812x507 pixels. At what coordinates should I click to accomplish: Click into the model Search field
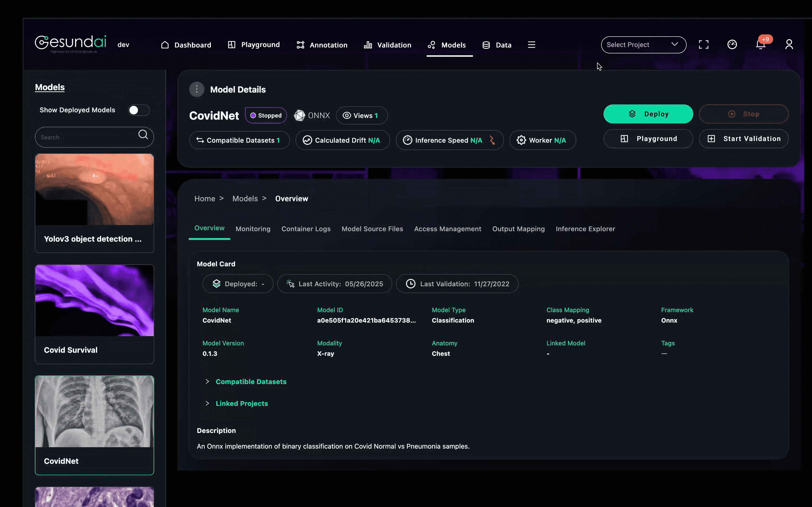(94, 137)
